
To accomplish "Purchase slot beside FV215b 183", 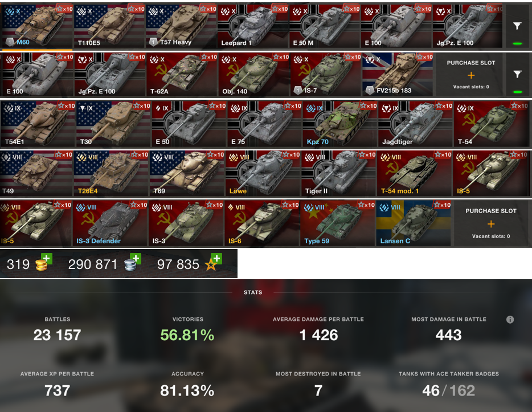I will 470,75.
